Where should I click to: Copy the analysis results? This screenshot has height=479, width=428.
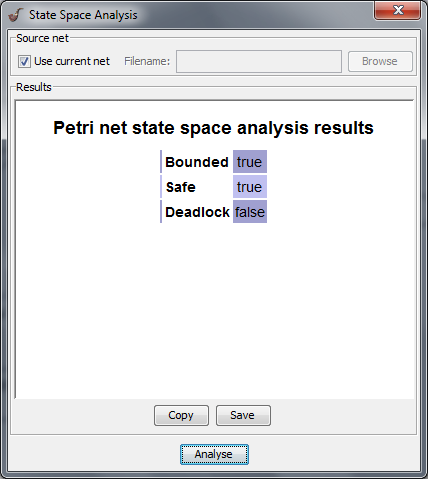tap(181, 415)
